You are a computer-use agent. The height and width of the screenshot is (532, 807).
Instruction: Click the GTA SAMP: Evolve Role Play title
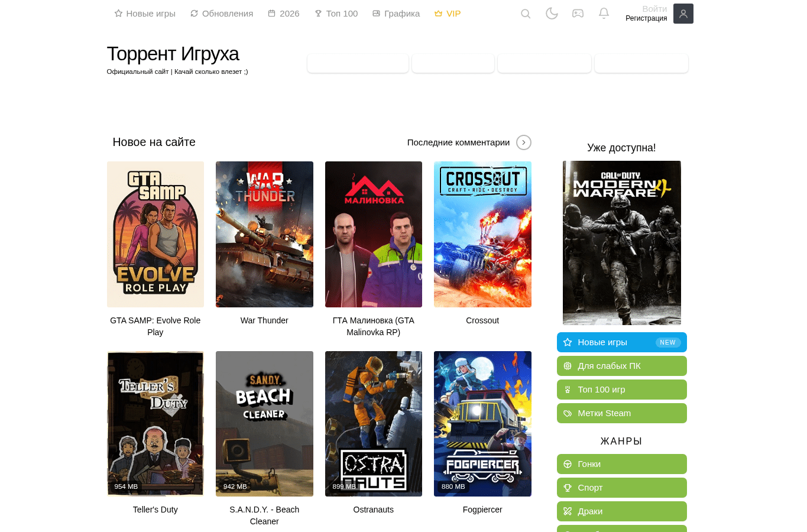155,326
